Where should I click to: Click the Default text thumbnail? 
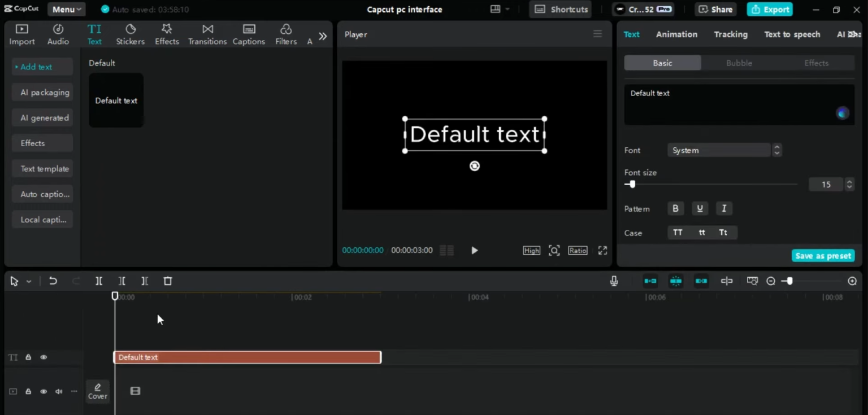click(x=116, y=100)
